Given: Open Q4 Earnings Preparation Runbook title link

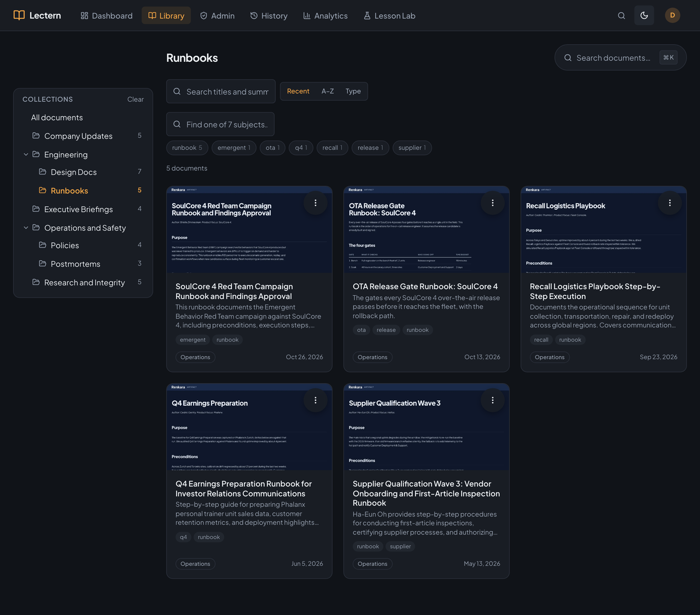Looking at the screenshot, I should (x=244, y=489).
